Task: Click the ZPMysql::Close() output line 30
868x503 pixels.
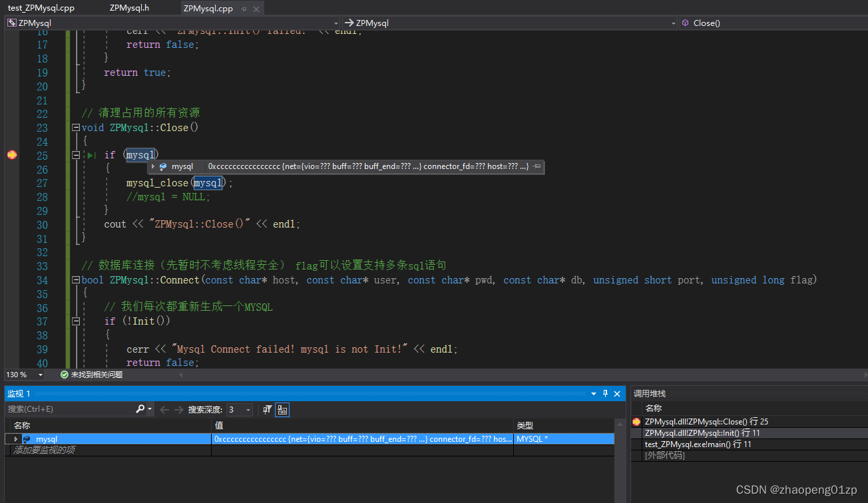Action: pos(202,224)
